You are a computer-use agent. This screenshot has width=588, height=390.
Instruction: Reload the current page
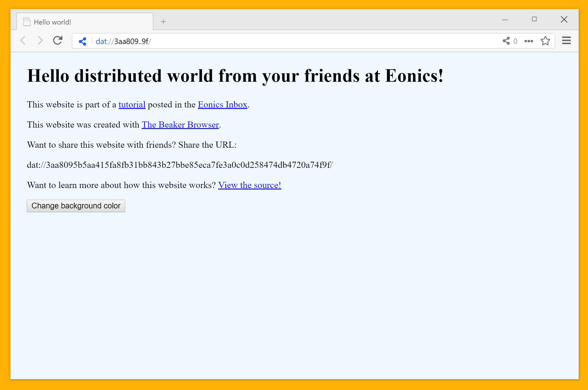[x=57, y=41]
